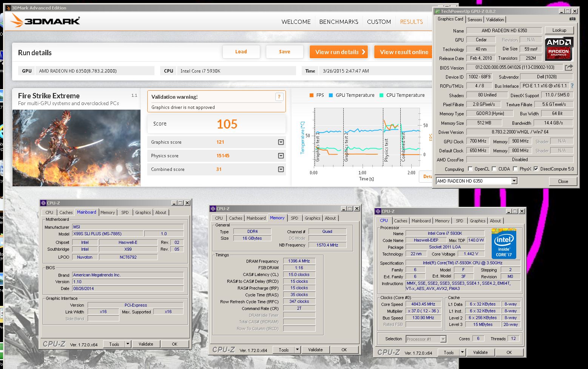Click the Load button in Run details

coord(241,52)
